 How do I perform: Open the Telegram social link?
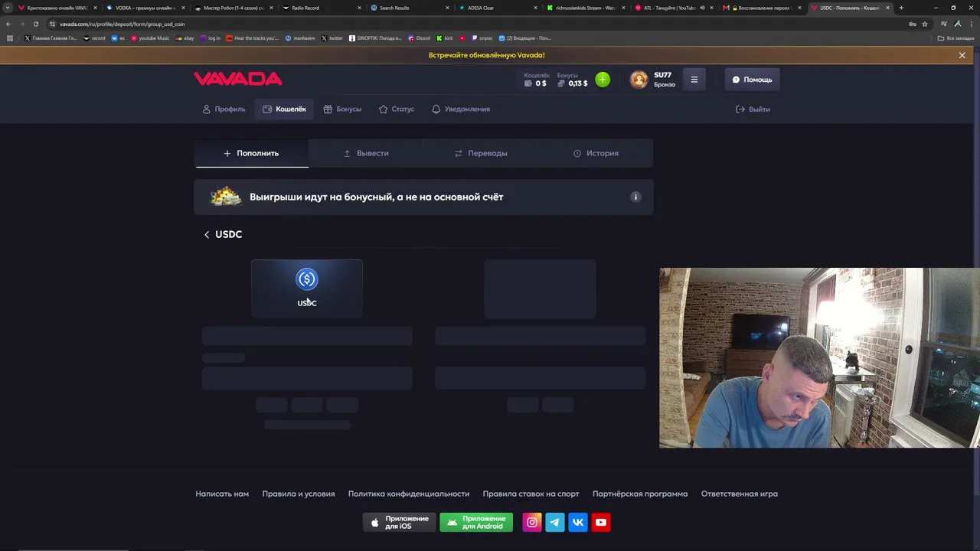click(x=555, y=523)
